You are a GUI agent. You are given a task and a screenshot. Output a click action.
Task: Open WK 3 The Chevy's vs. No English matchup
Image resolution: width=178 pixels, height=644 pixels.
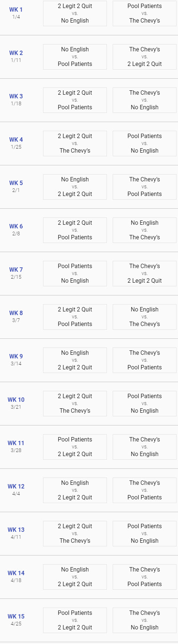144,100
